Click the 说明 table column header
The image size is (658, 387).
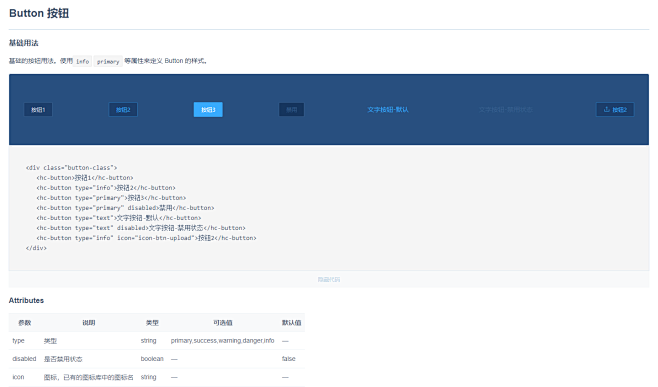coord(89,323)
